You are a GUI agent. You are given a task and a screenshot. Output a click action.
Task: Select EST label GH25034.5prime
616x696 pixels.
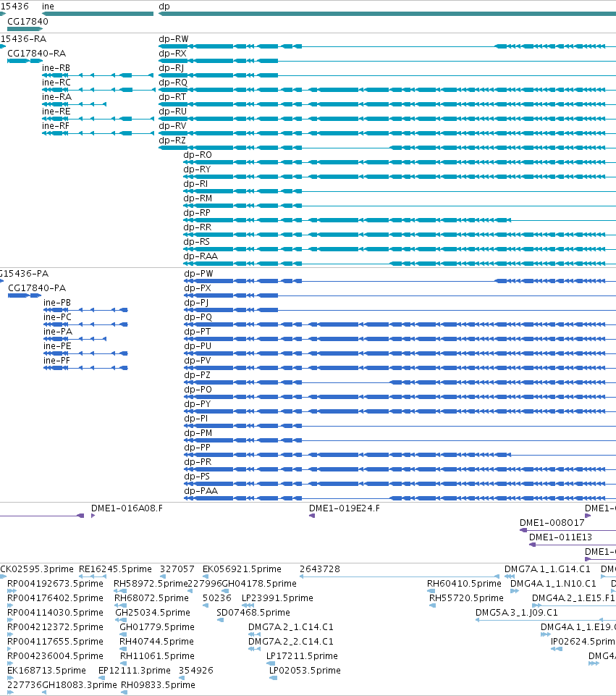[x=153, y=613]
